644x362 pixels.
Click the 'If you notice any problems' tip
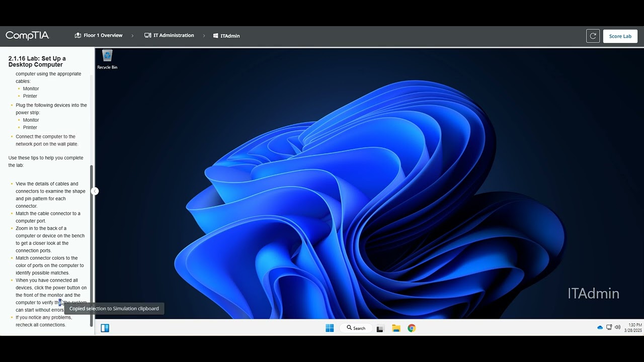pos(44,321)
